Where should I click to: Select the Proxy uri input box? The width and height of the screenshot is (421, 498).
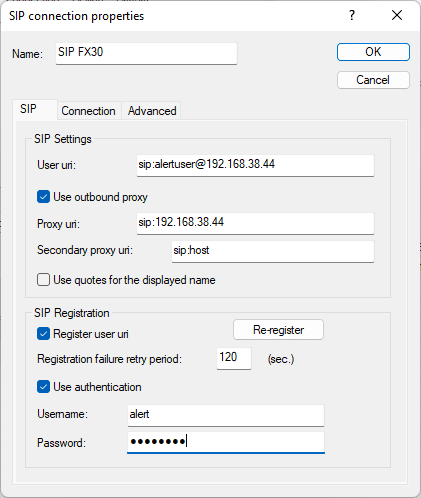(x=255, y=223)
